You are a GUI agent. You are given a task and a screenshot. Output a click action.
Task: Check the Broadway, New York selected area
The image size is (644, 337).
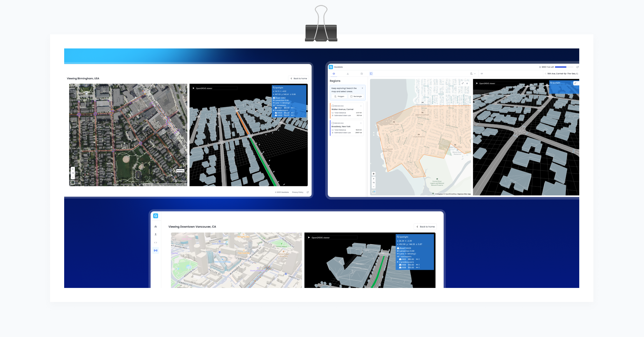(x=333, y=123)
